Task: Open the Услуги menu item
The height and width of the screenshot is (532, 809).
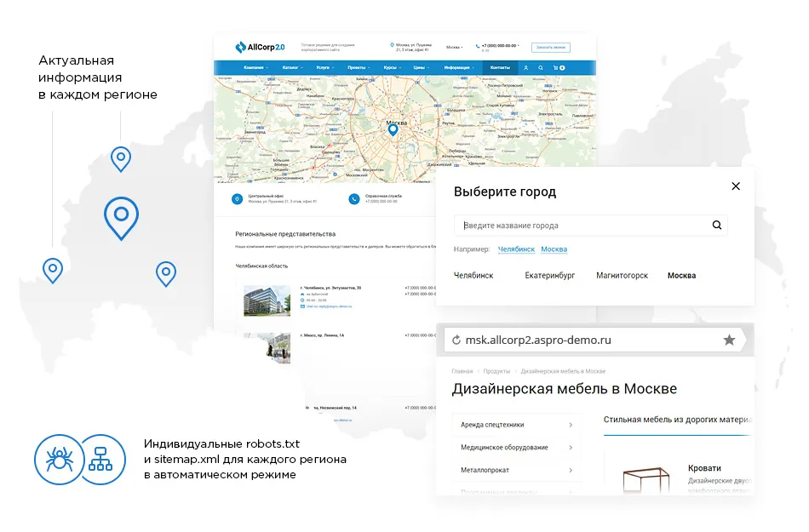Action: tap(324, 67)
